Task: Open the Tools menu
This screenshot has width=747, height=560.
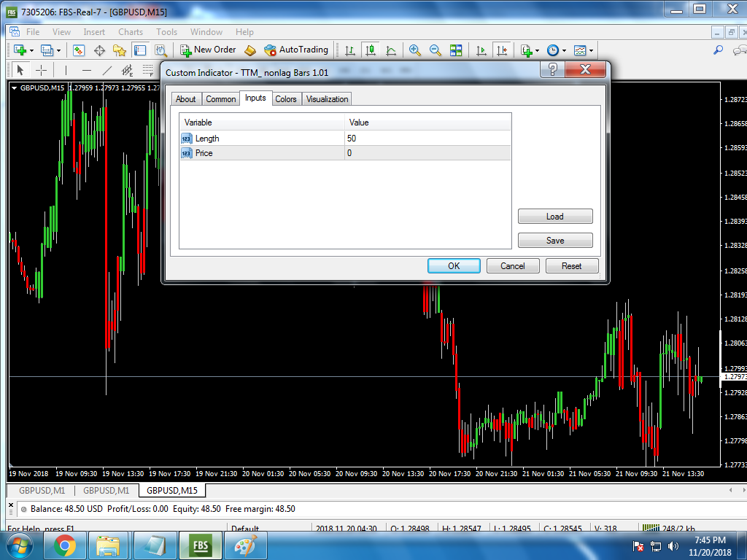Action: (167, 32)
